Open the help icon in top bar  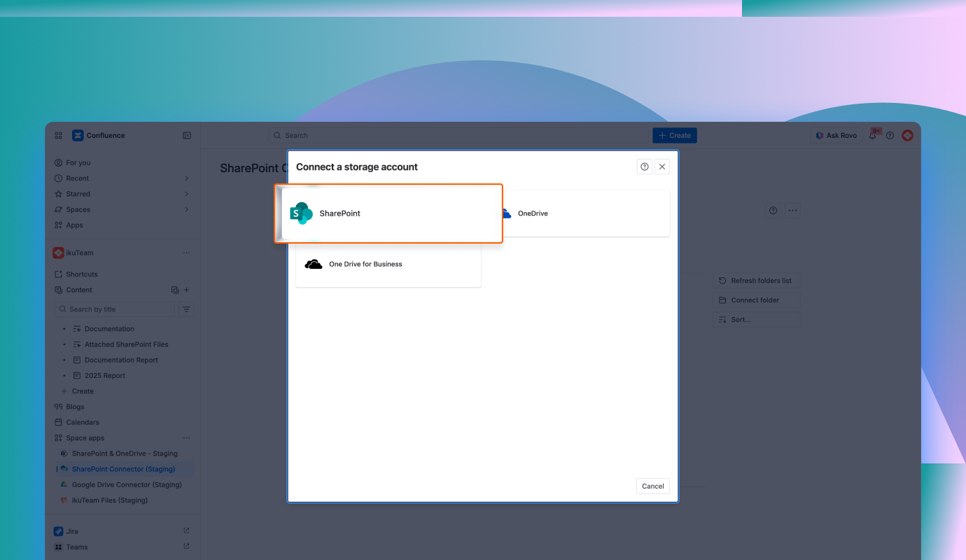890,136
